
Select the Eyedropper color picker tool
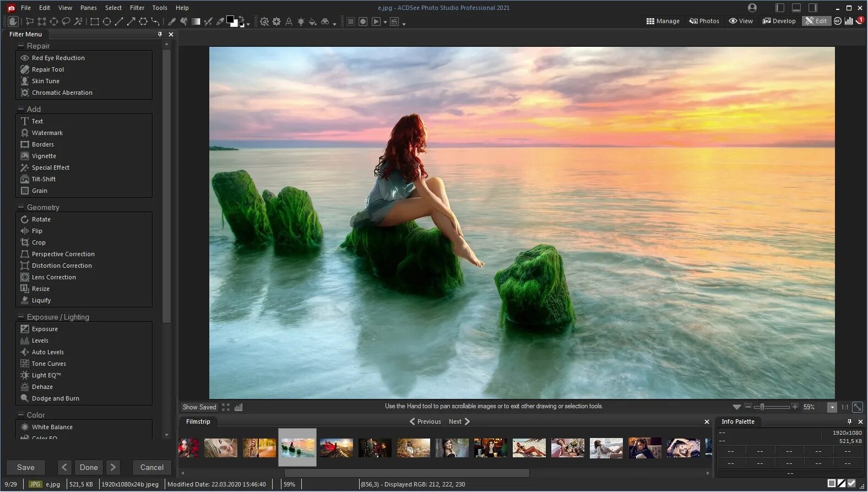coord(220,21)
